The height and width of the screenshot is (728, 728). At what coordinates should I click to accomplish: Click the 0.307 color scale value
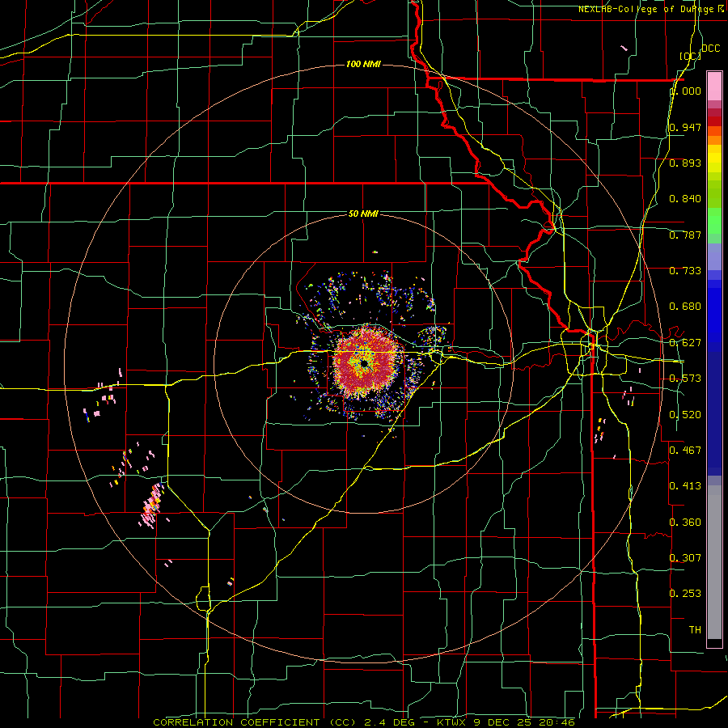pos(685,558)
